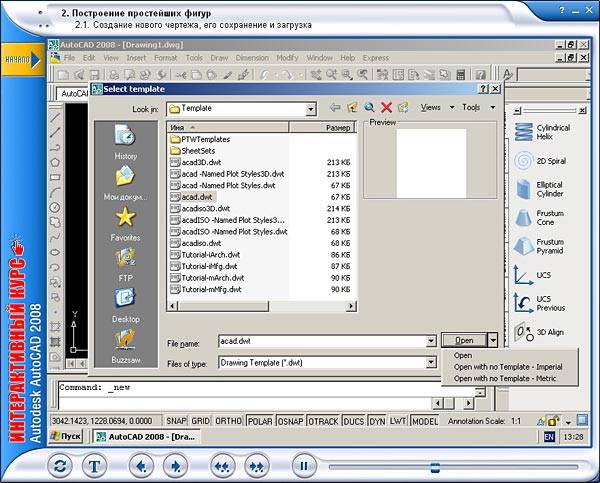The height and width of the screenshot is (483, 600).
Task: Jump to previous lesson double-arrow button
Action: [222, 466]
